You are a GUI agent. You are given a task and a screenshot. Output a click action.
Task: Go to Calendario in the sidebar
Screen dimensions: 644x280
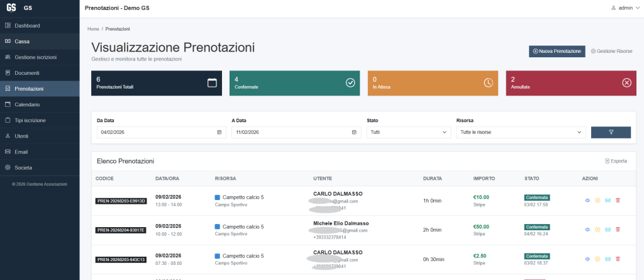coord(27,104)
